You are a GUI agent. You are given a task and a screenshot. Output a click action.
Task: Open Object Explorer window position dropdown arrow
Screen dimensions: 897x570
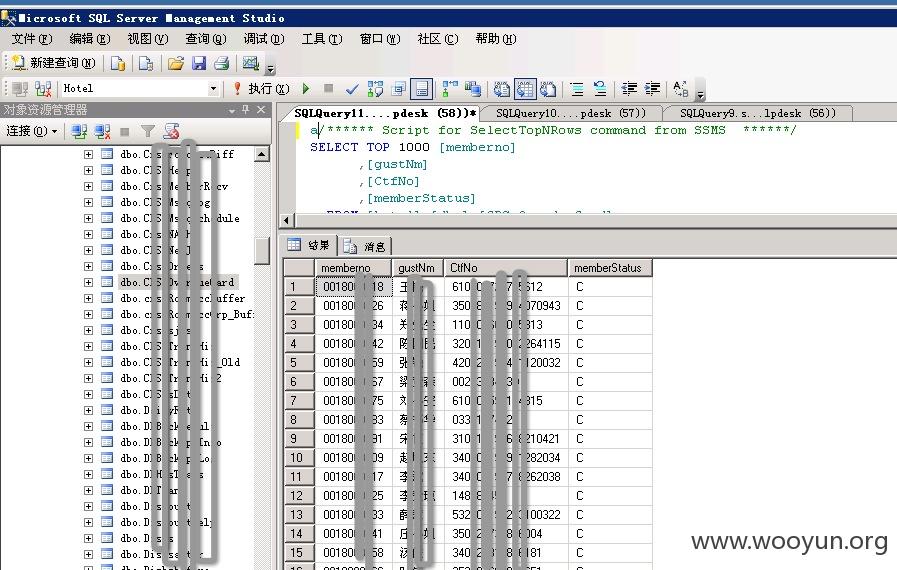[232, 110]
